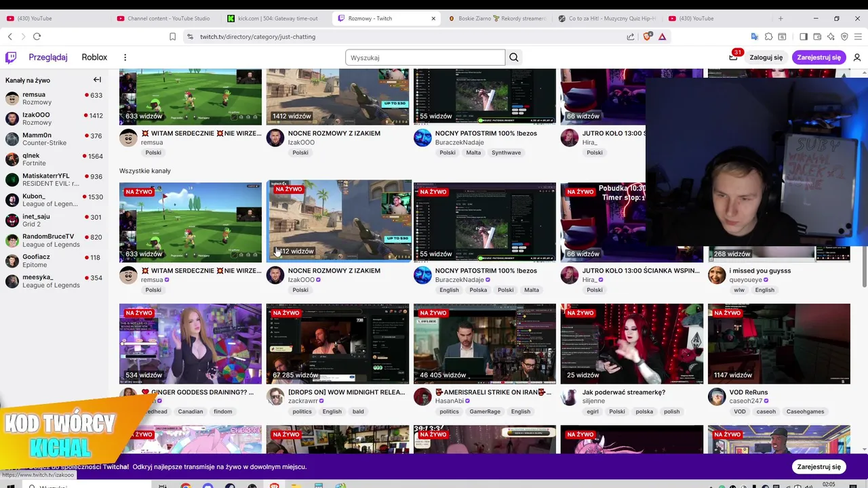Screen dimensions: 868x488
Task: Switch to Boskie Ziarno Rekordy streamerów tab
Action: point(497,18)
